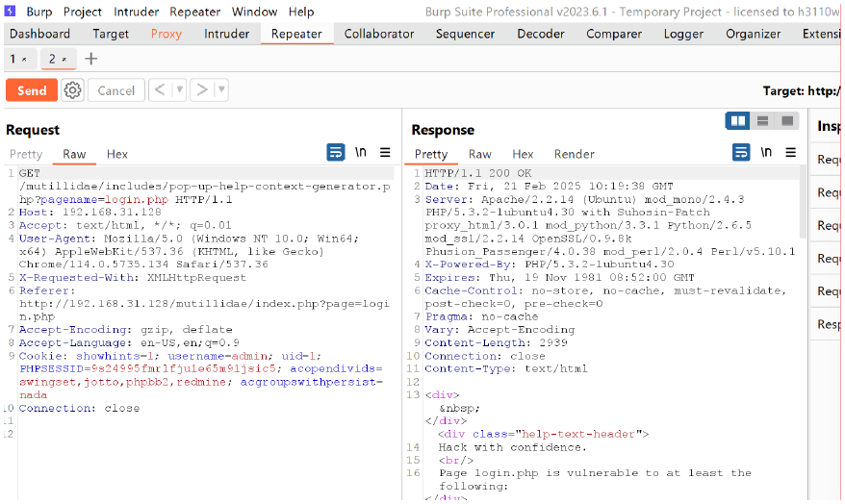Click 'Accept-Encoding: gzip, deflate' request line
Image resolution: width=845 pixels, height=504 pixels.
pyautogui.click(x=126, y=330)
